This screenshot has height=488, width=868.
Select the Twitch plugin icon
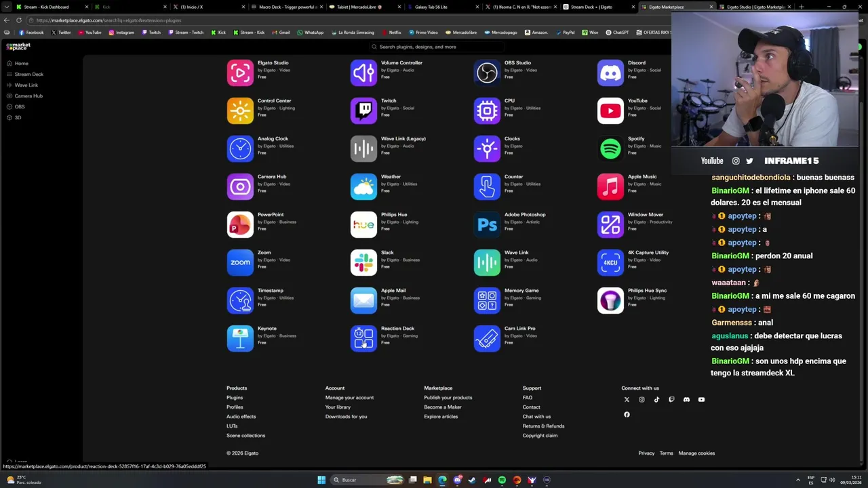[x=363, y=110]
